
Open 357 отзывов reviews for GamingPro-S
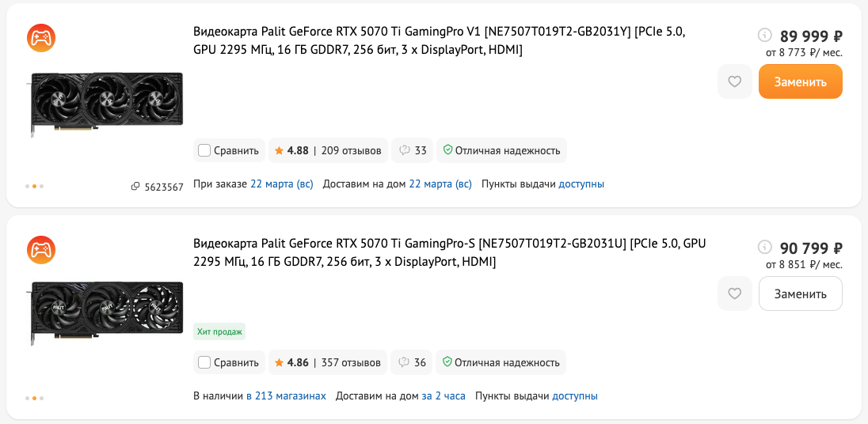tap(351, 362)
